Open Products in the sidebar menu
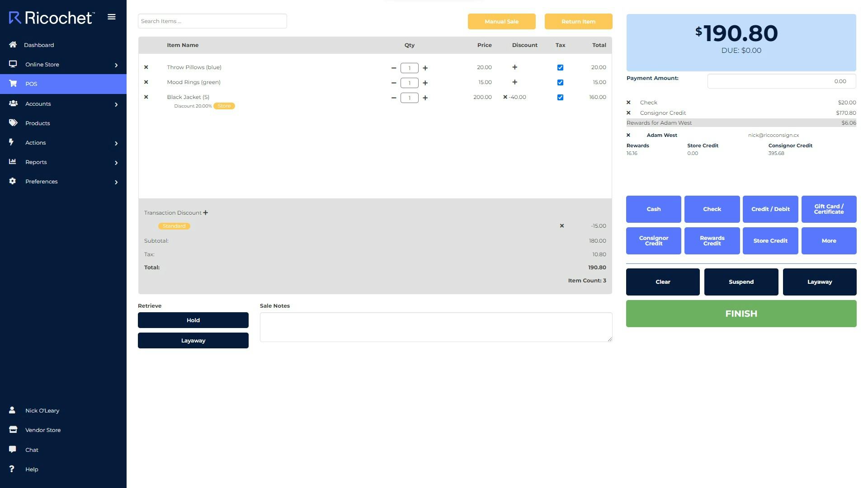Viewport: 868px width, 488px height. coord(38,123)
